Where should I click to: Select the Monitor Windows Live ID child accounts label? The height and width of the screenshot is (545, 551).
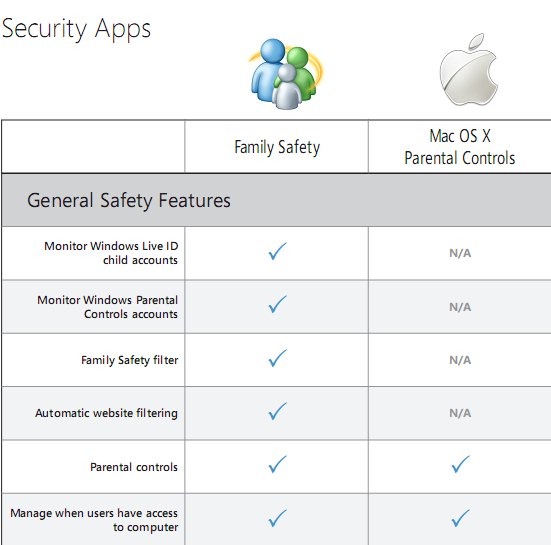click(111, 253)
